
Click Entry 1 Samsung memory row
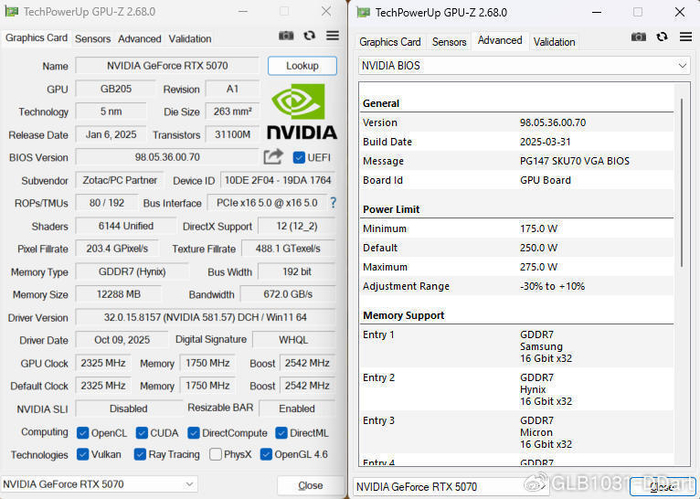point(517,346)
